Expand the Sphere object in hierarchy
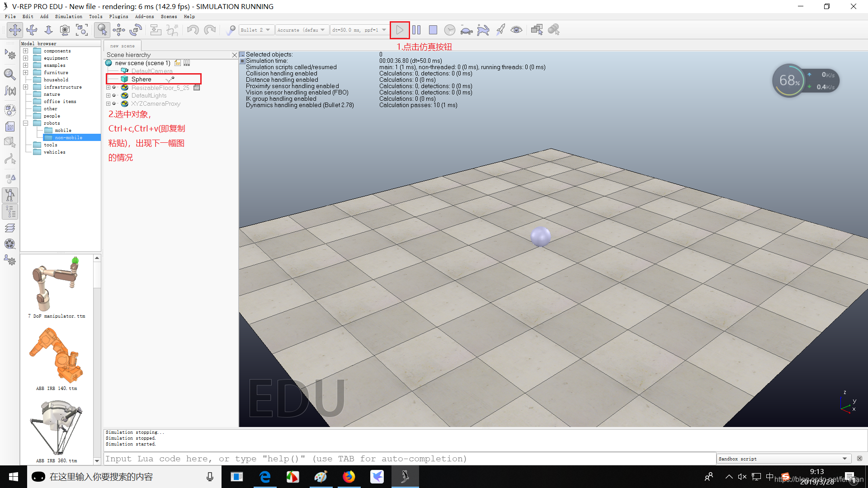 109,79
